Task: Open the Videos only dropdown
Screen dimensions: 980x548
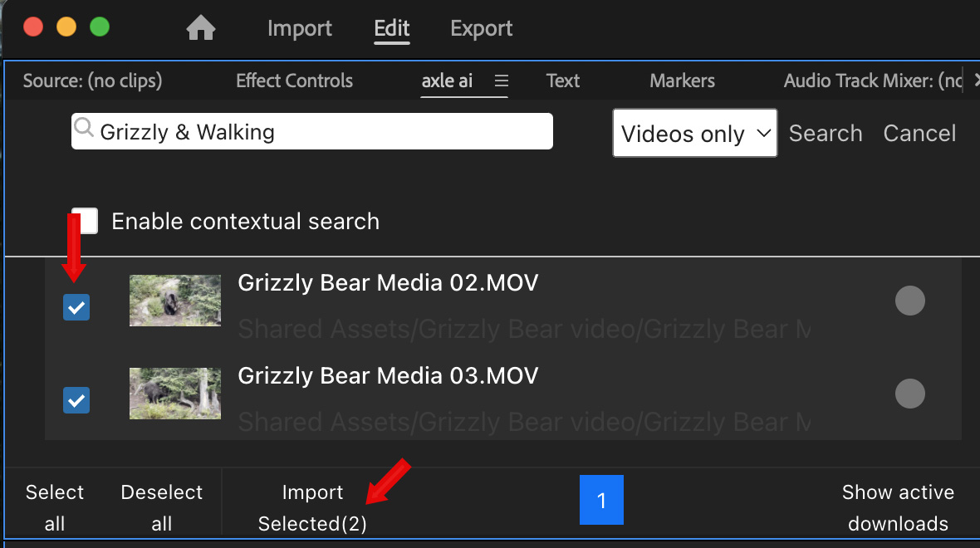Action: click(x=694, y=134)
